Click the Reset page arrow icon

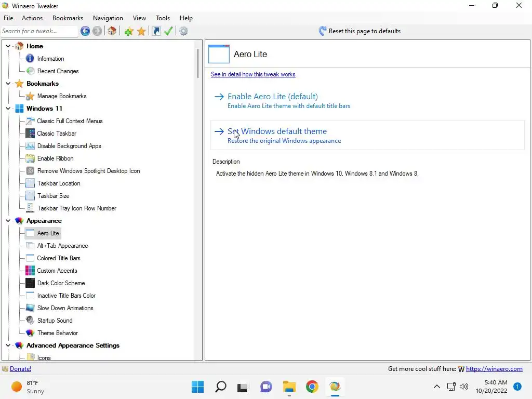(x=322, y=31)
